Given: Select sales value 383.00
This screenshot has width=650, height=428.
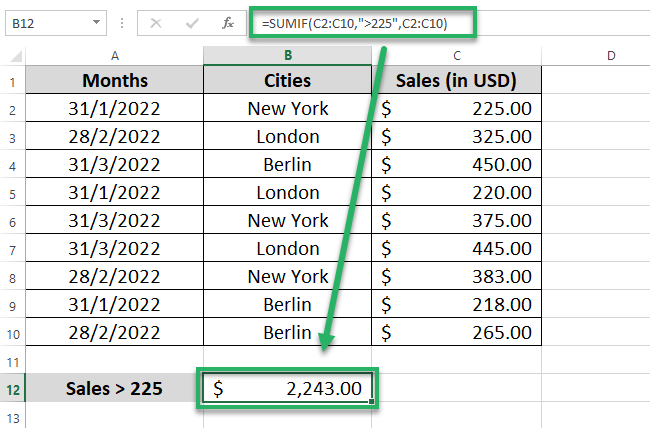Looking at the screenshot, I should (456, 276).
